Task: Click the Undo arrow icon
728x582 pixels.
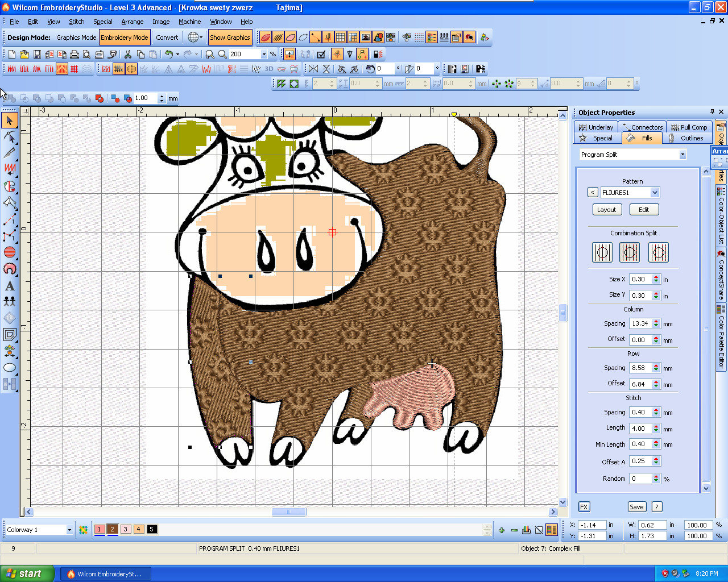Action: coord(169,54)
